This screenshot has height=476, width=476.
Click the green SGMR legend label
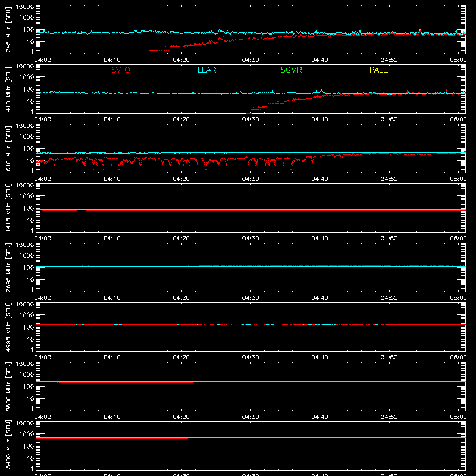[x=291, y=70]
